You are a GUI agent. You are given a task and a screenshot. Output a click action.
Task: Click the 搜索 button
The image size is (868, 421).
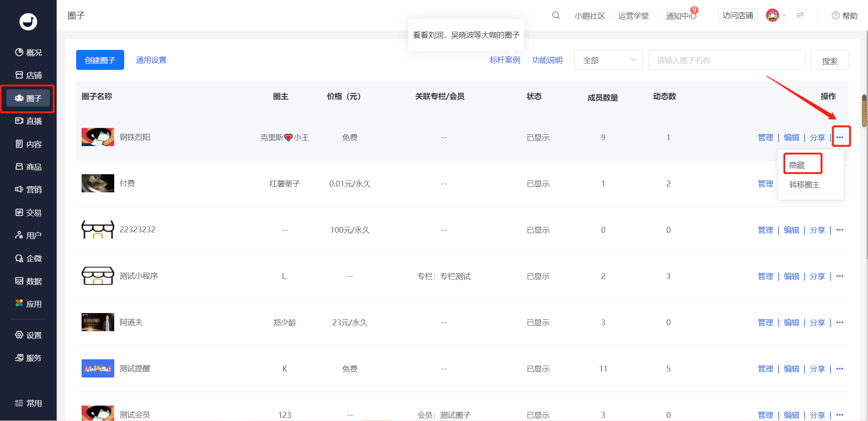pos(829,60)
